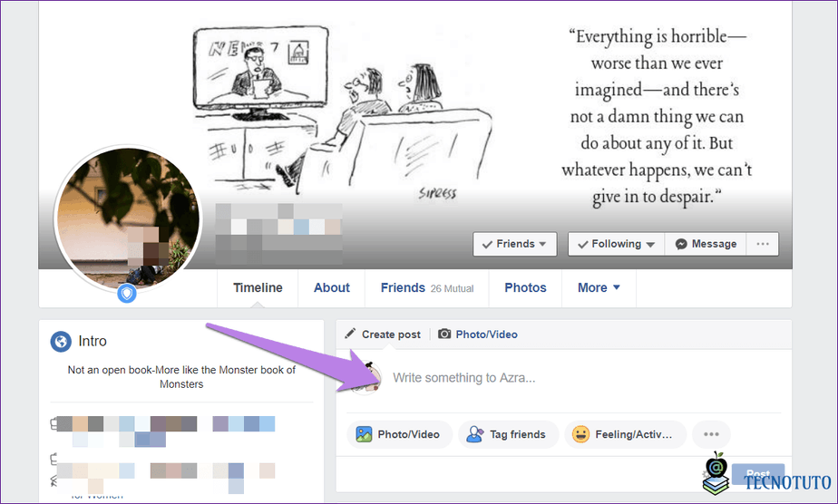Switch to the Timeline tab
Screen dimensions: 838x504
[x=258, y=287]
